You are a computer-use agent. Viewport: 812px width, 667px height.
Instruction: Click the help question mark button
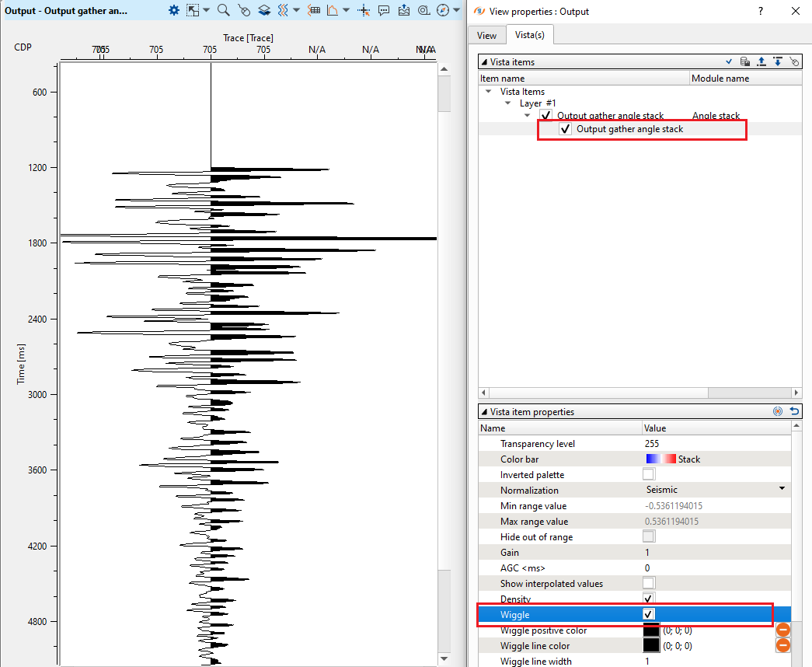pos(761,11)
